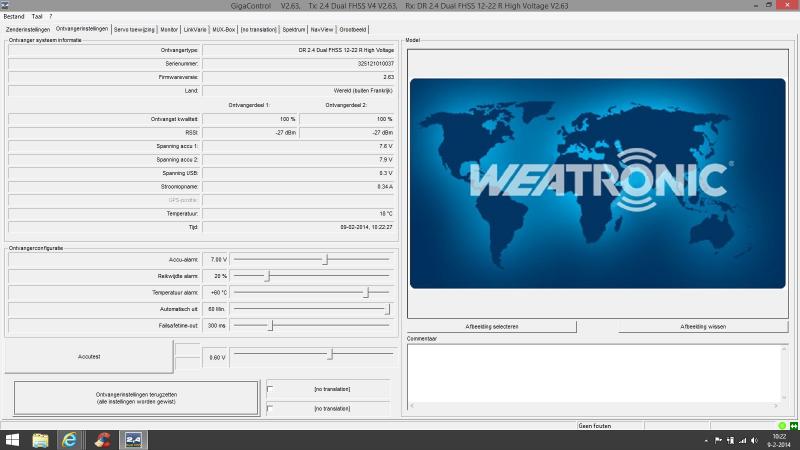Image resolution: width=800 pixels, height=450 pixels.
Task: Open the Monitor tab
Action: pyautogui.click(x=169, y=30)
